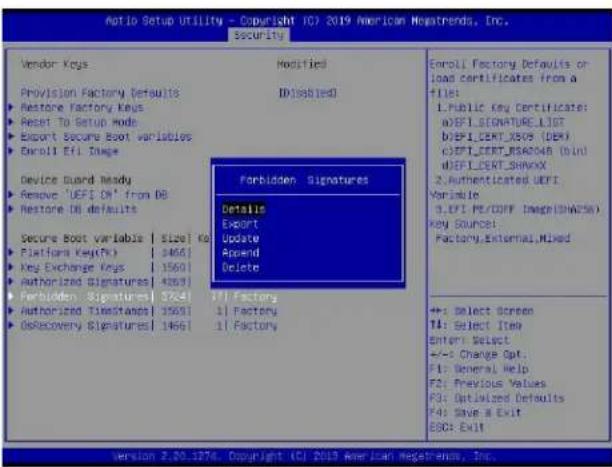Screen dimensions: 612x467
Task: Click the Vendor Keys label
Action: (x=54, y=64)
